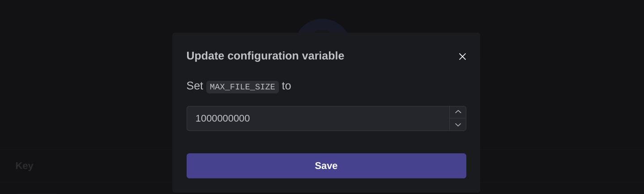Click the purple Save button label
Image resolution: width=644 pixels, height=194 pixels.
pos(326,166)
